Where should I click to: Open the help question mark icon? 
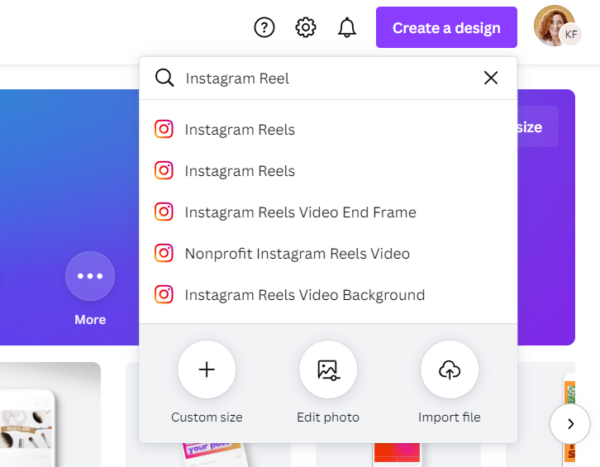(264, 28)
